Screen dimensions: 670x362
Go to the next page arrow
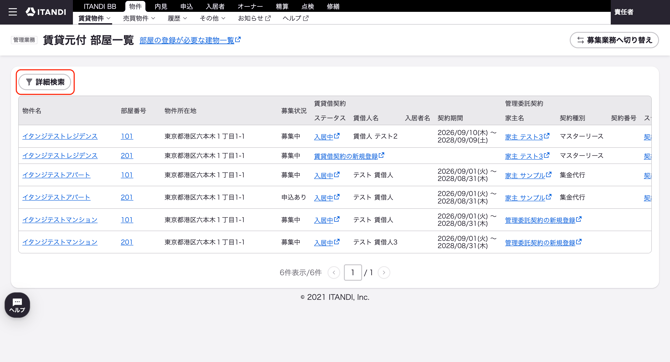tap(384, 272)
